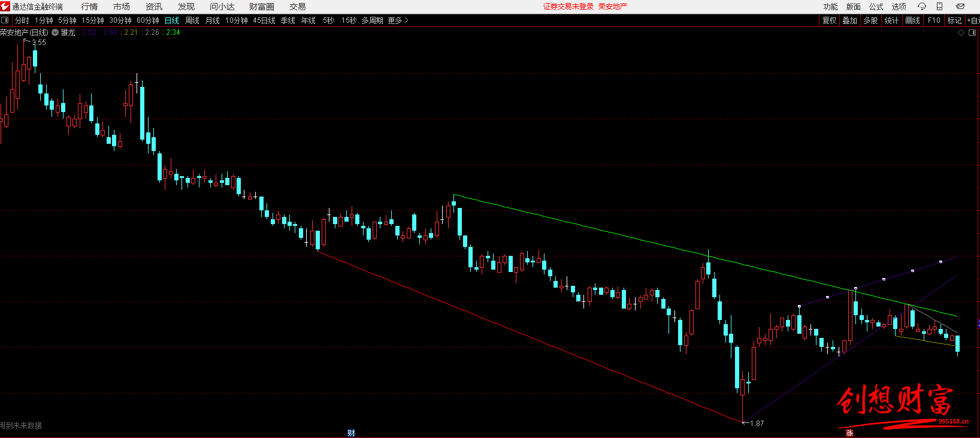Click the diamond icon above the chart

point(961,33)
